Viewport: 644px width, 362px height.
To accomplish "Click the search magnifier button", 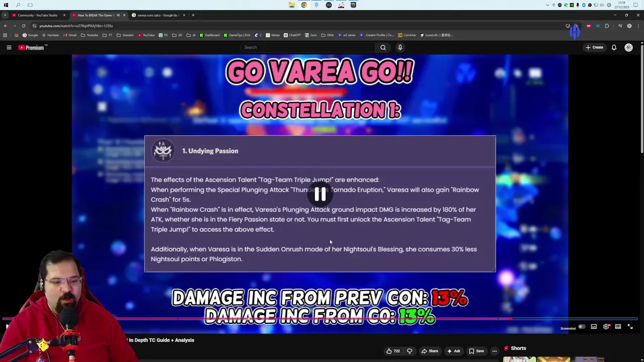I will coord(383,47).
